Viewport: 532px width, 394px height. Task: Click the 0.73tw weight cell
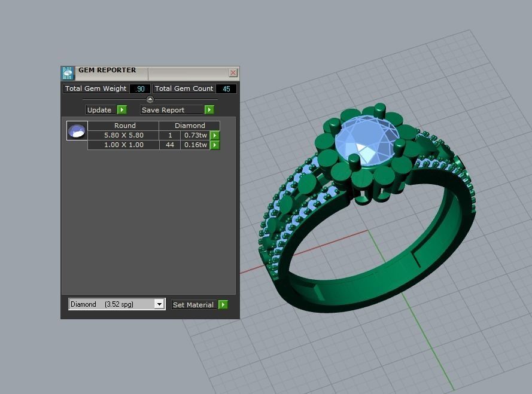pos(196,135)
